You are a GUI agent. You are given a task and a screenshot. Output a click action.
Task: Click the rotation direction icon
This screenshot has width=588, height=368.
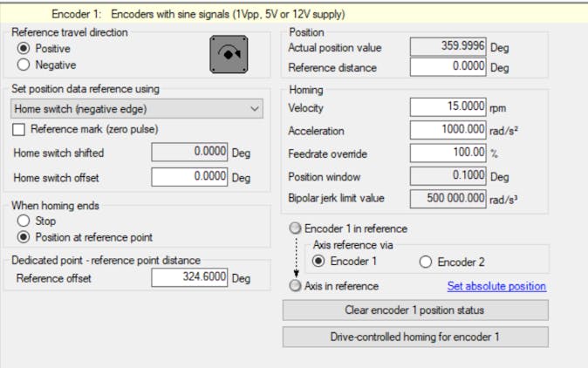point(230,55)
